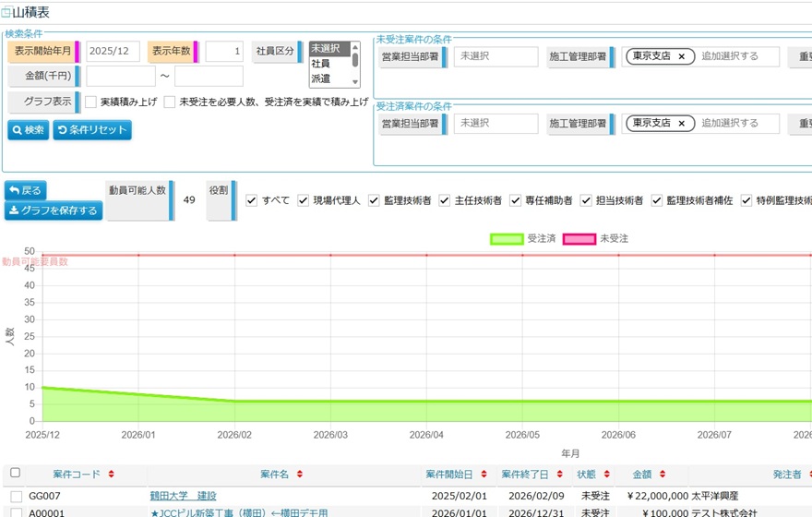Remove 東京支店 tag in 受注済案件 conditions
812x517 pixels.
pos(681,123)
